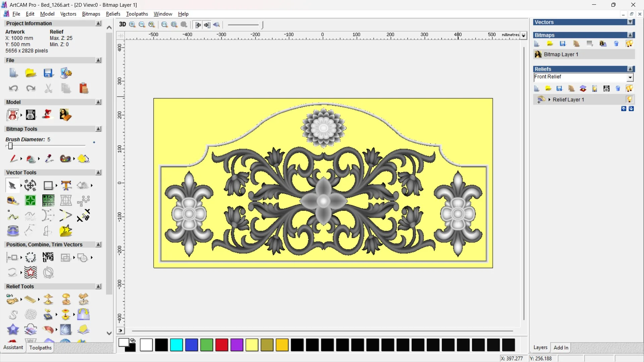Open the Front Relief dropdown

point(630,77)
